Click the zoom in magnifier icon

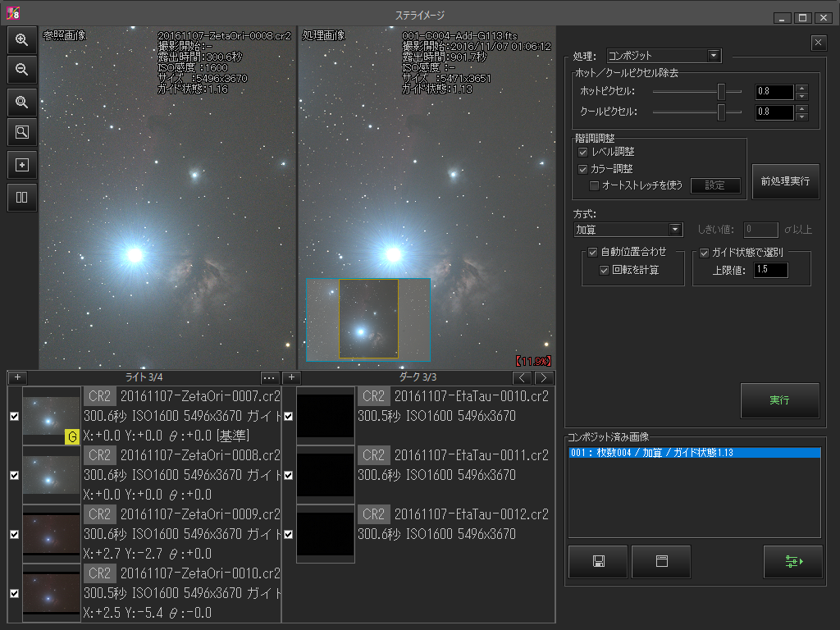pyautogui.click(x=22, y=39)
